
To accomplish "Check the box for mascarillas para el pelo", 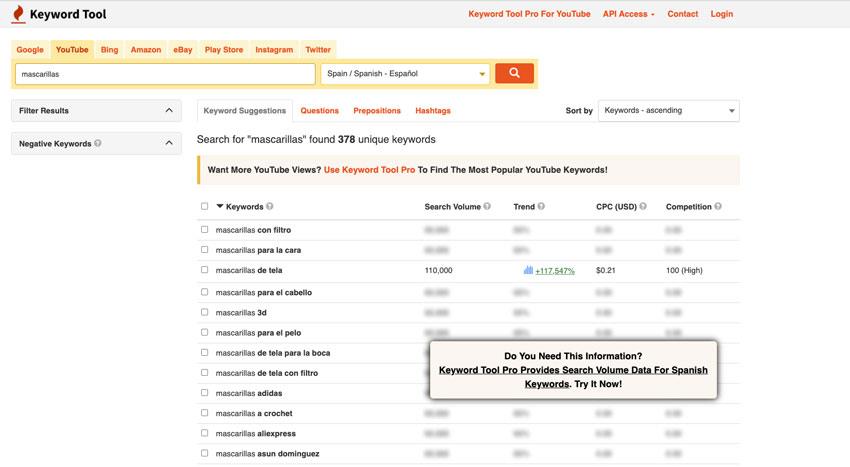I will (204, 332).
